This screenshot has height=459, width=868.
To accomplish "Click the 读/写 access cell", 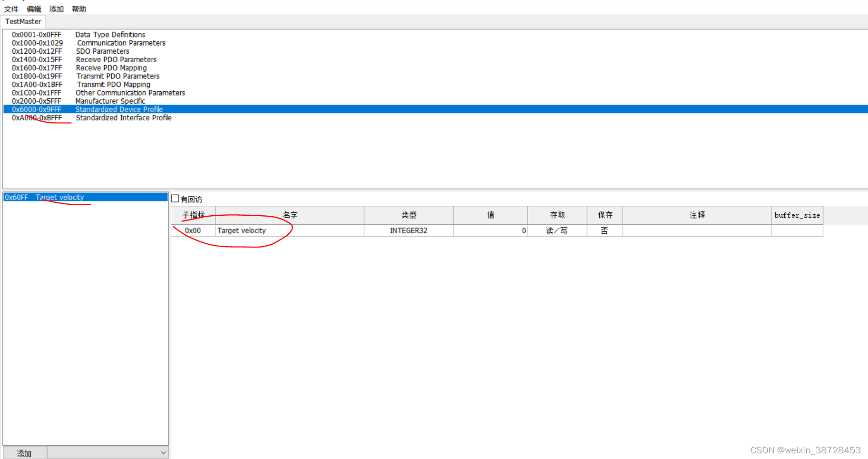I will tap(557, 230).
